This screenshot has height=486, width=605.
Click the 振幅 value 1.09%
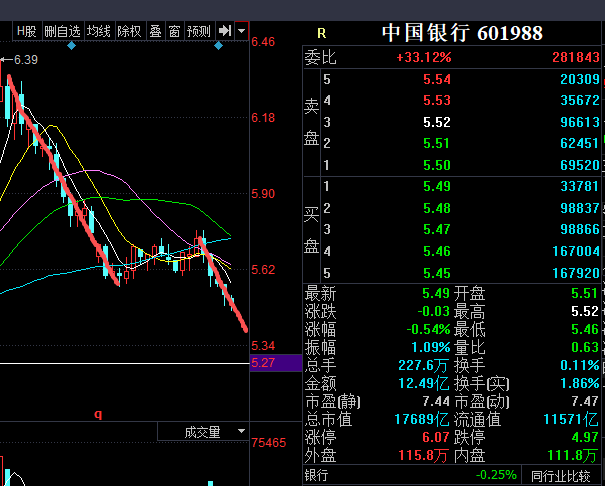431,348
